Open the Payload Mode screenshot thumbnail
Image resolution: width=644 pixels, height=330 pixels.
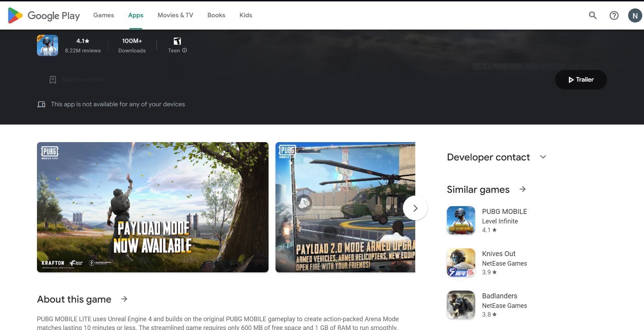point(153,207)
